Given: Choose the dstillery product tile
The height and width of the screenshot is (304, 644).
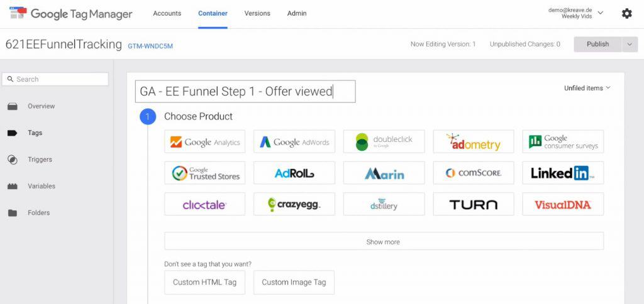Looking at the screenshot, I should [x=384, y=204].
